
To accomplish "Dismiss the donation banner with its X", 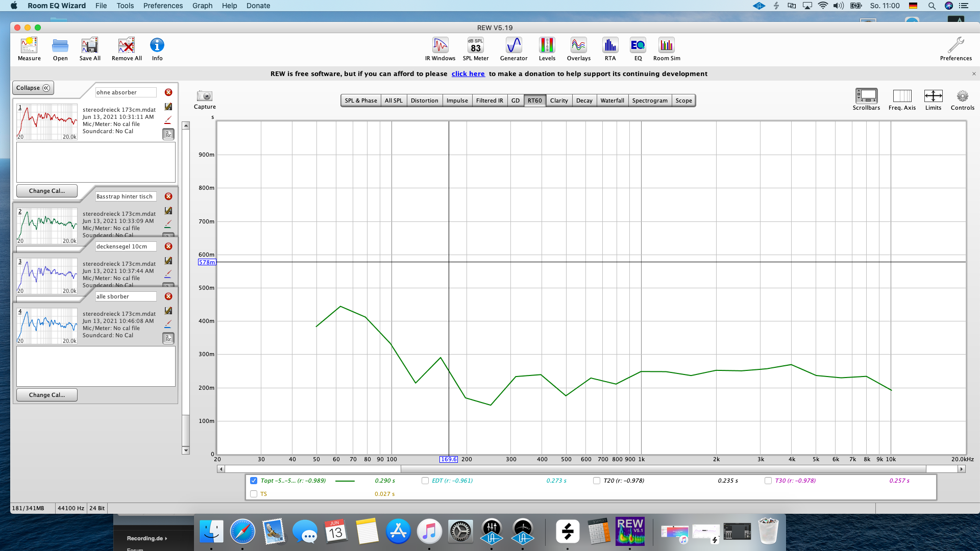I will 974,73.
